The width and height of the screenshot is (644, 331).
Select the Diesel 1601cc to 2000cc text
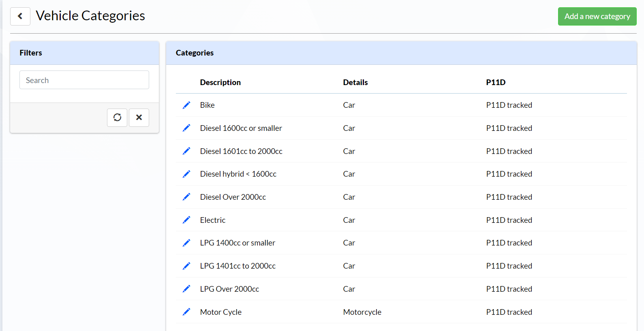(x=241, y=151)
